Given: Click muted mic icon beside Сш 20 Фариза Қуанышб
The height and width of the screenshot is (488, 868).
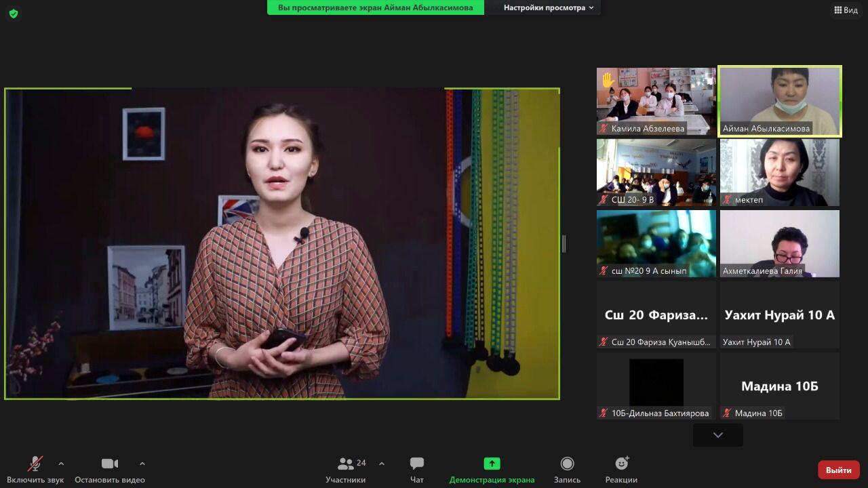Looking at the screenshot, I should click(604, 342).
